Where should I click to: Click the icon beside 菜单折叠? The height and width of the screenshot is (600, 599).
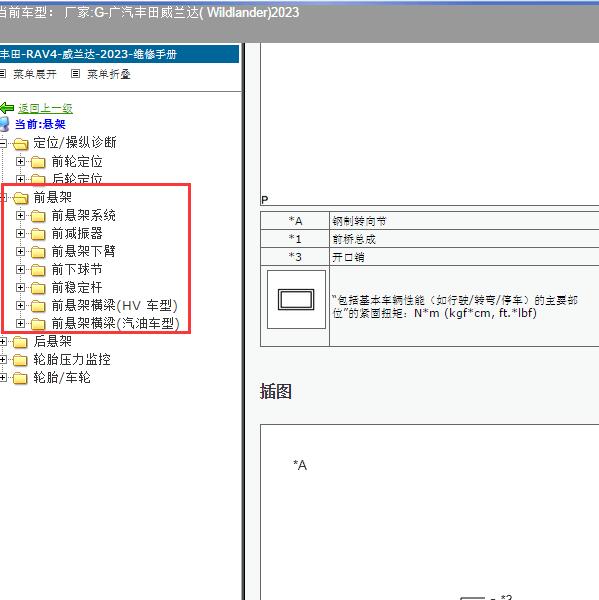pos(75,73)
